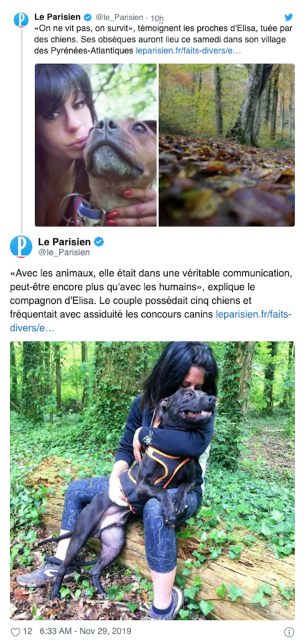This screenshot has width=306, height=644.
Task: Click the bold Le Parisien name in the second tweet
Action: tap(65, 241)
